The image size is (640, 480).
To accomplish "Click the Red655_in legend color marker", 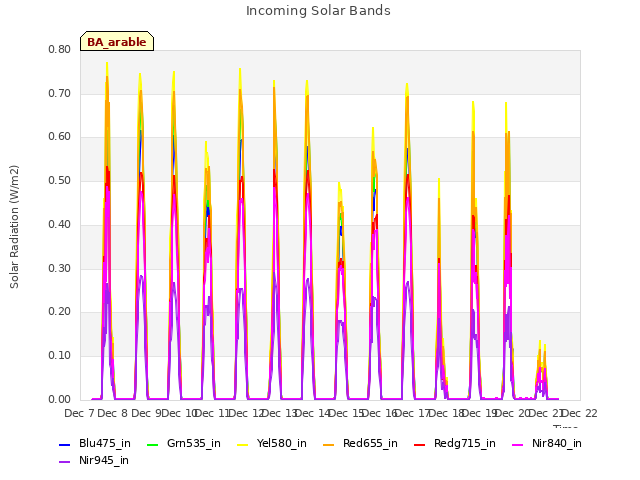I will 329,444.
